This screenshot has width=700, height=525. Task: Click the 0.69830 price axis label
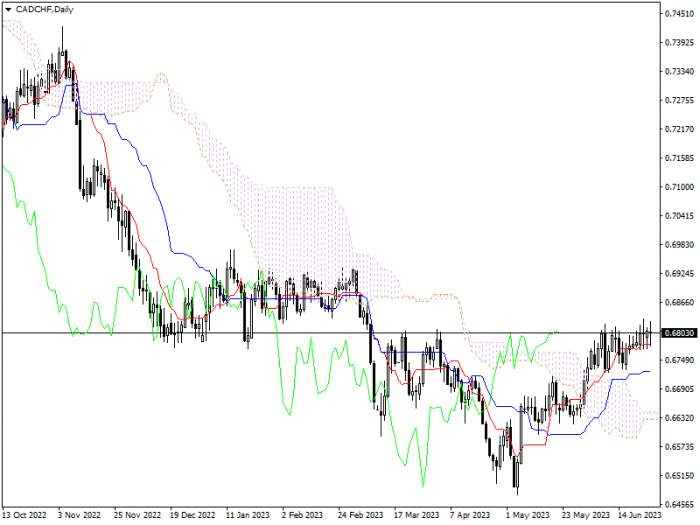click(679, 245)
